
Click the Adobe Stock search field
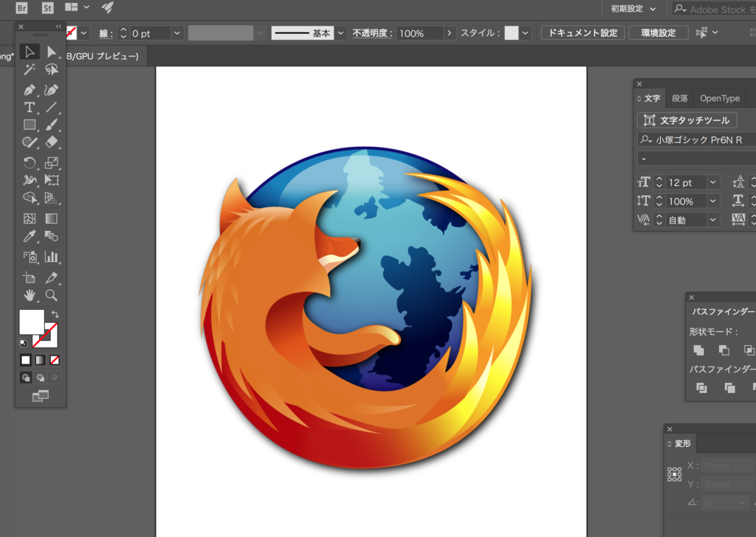click(x=715, y=9)
